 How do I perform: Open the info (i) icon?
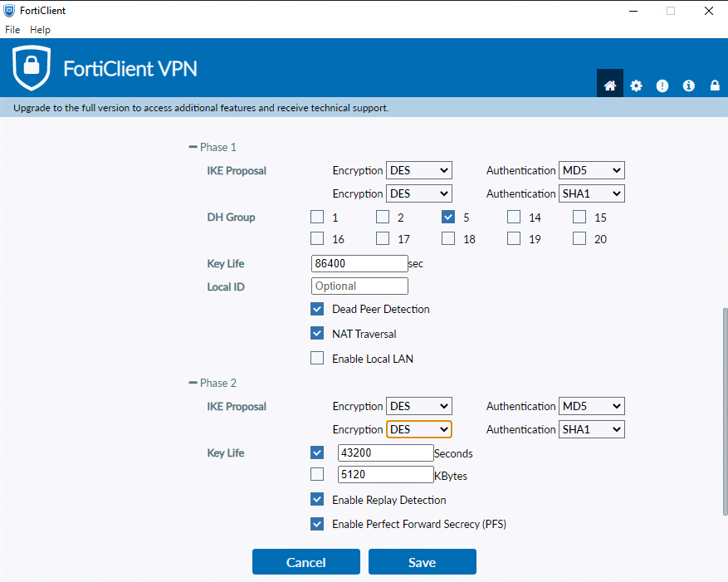tap(688, 86)
